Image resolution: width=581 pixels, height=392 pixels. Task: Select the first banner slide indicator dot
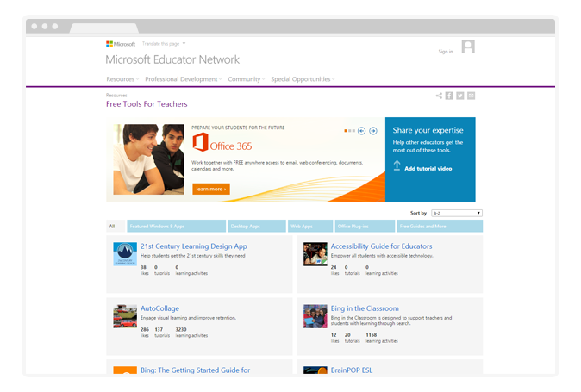(346, 131)
